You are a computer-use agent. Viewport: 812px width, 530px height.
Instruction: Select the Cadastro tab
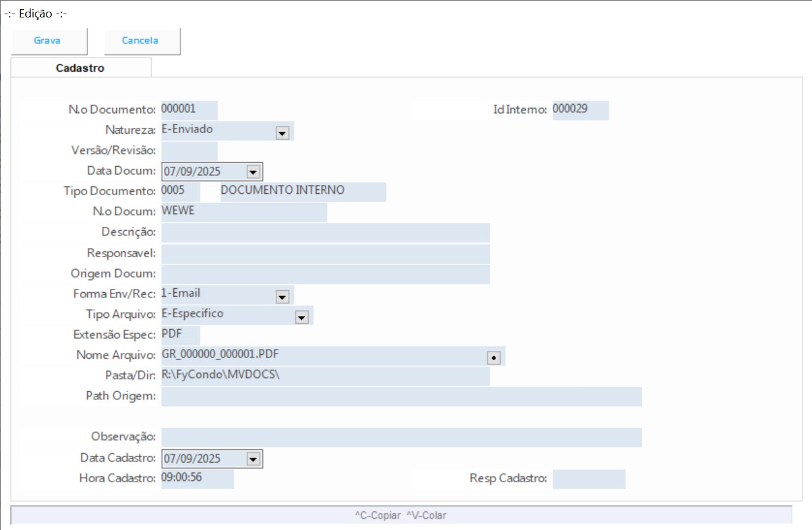[x=80, y=68]
